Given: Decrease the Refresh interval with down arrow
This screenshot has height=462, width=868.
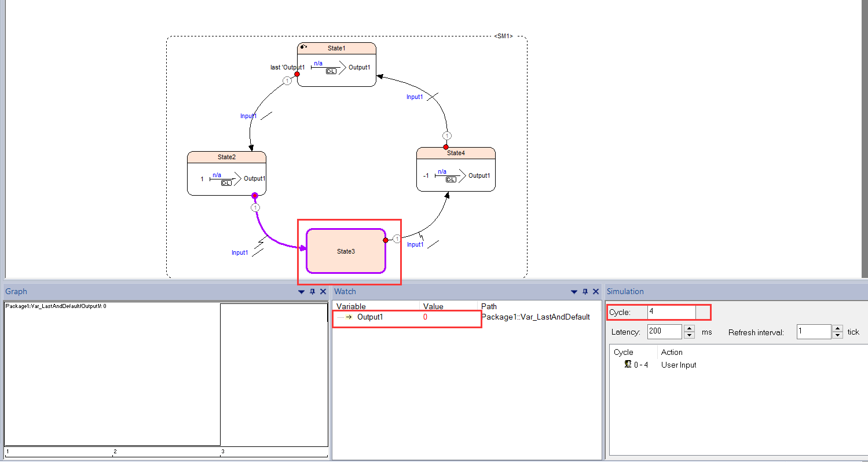Looking at the screenshot, I should (x=838, y=335).
